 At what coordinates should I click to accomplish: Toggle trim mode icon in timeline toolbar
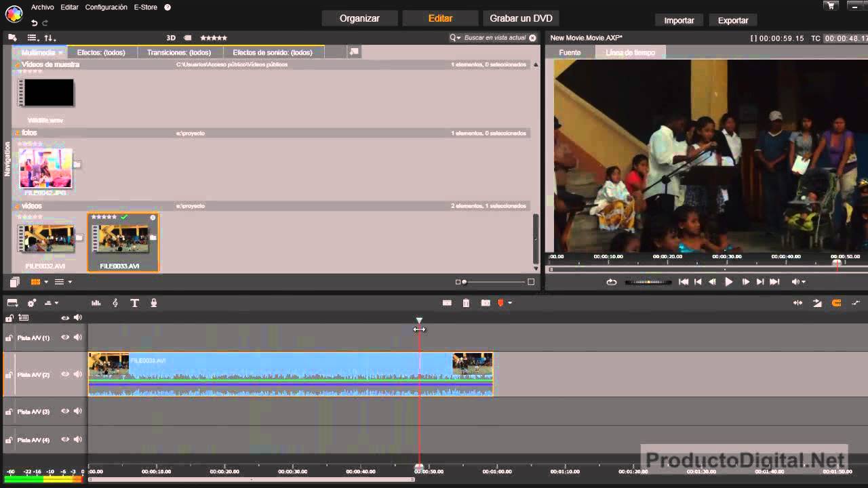pyautogui.click(x=797, y=303)
